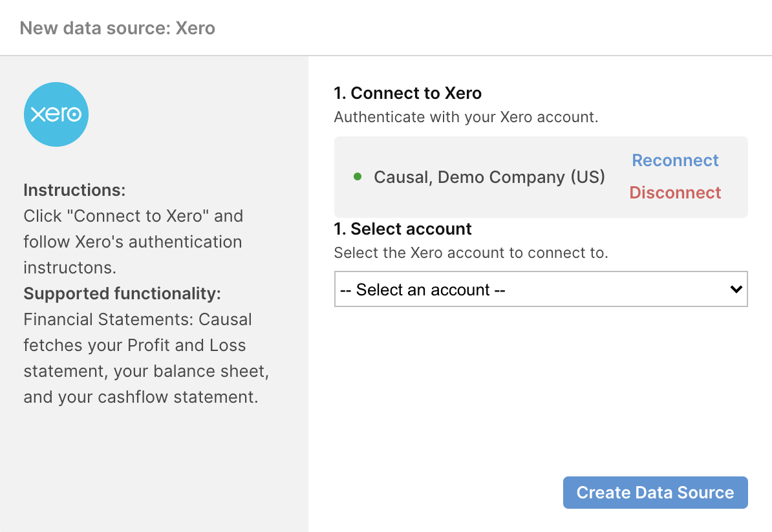The image size is (772, 532).
Task: Click the '1. Select account' heading
Action: 403,229
